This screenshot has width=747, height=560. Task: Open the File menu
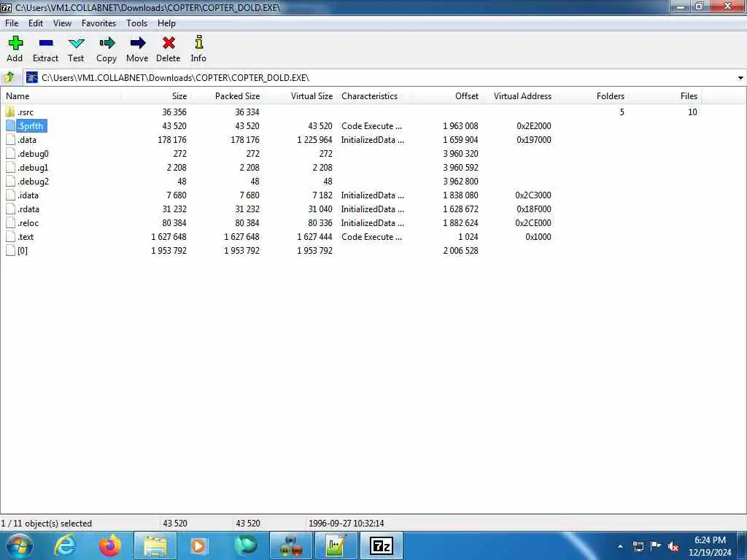pyautogui.click(x=12, y=23)
